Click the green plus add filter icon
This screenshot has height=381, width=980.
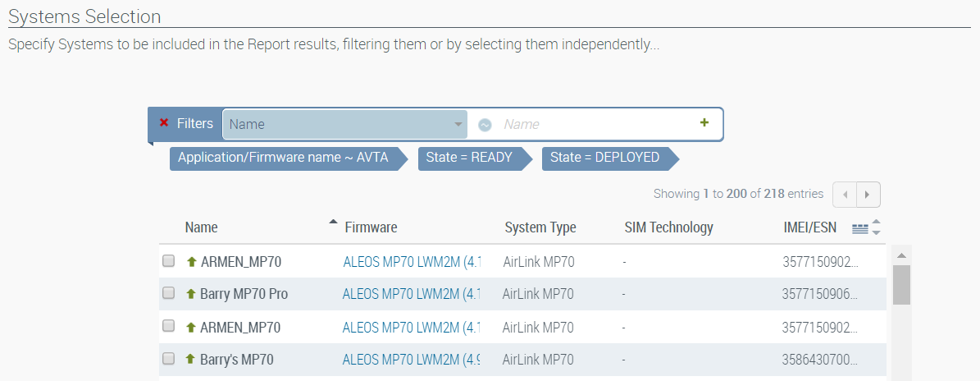(x=704, y=123)
